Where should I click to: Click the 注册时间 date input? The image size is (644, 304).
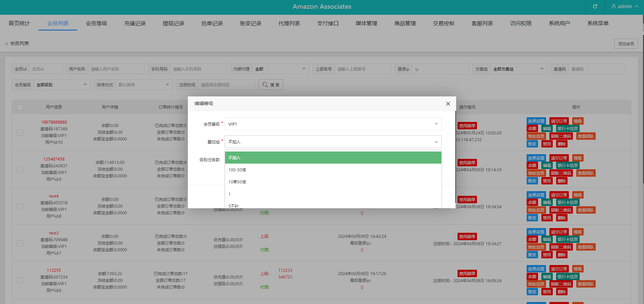click(x=226, y=85)
